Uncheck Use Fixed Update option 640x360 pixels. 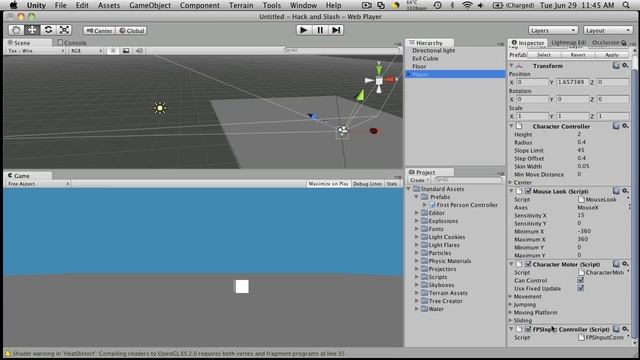[580, 288]
